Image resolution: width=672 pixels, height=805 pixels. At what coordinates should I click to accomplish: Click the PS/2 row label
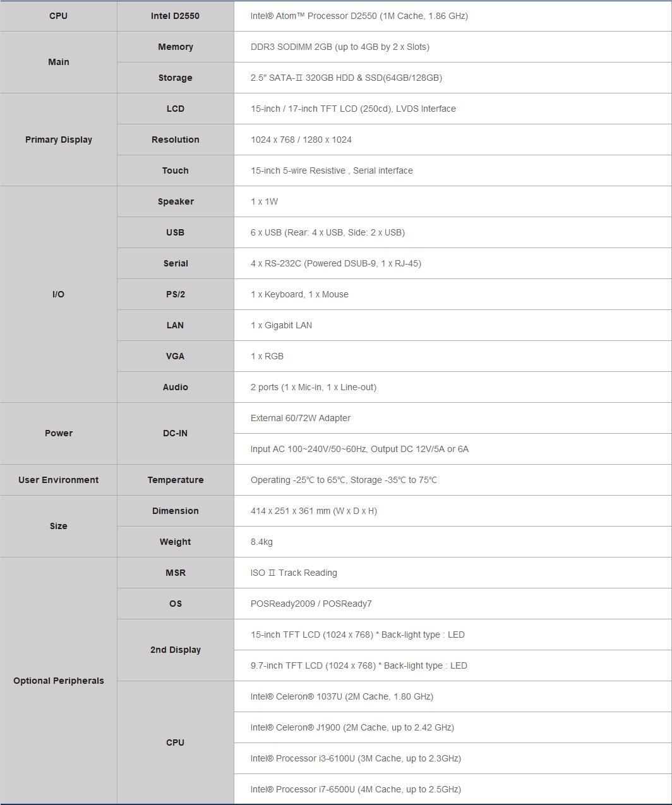pyautogui.click(x=175, y=294)
